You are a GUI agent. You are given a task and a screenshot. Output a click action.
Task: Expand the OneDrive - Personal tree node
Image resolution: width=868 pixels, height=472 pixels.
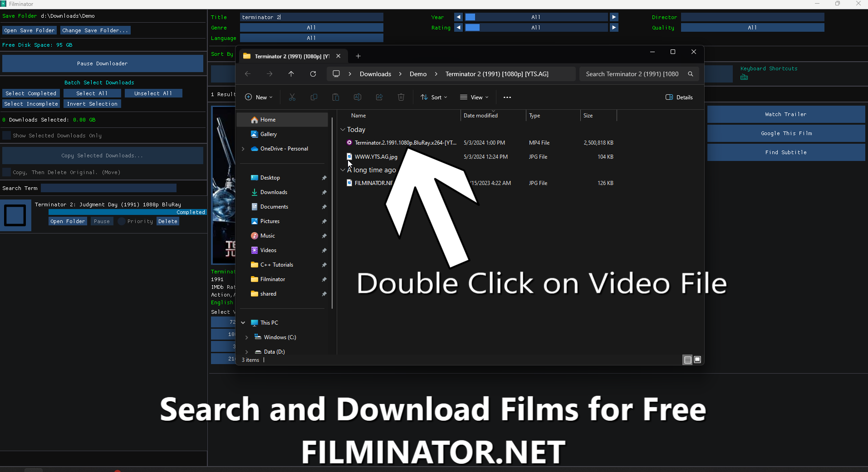[x=243, y=149]
